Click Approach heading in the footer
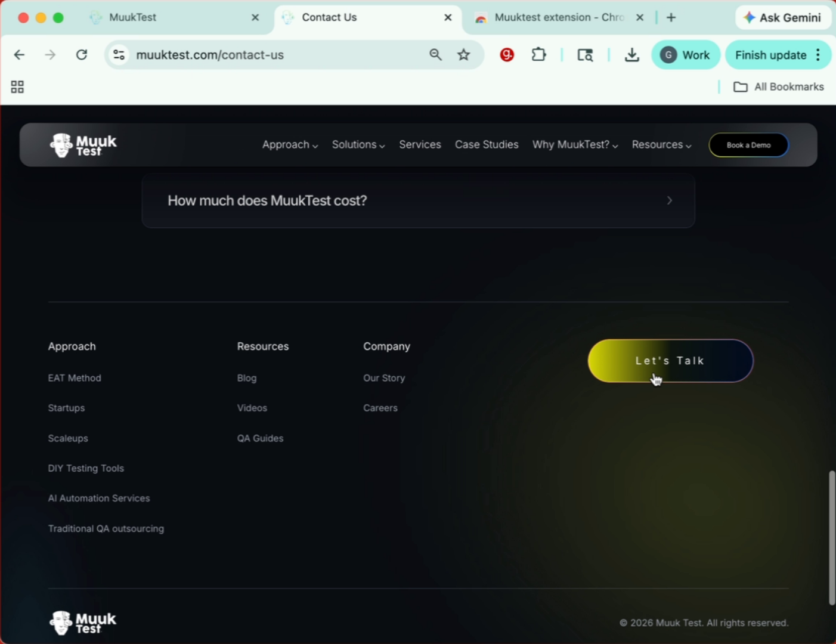Image resolution: width=836 pixels, height=644 pixels. [72, 346]
